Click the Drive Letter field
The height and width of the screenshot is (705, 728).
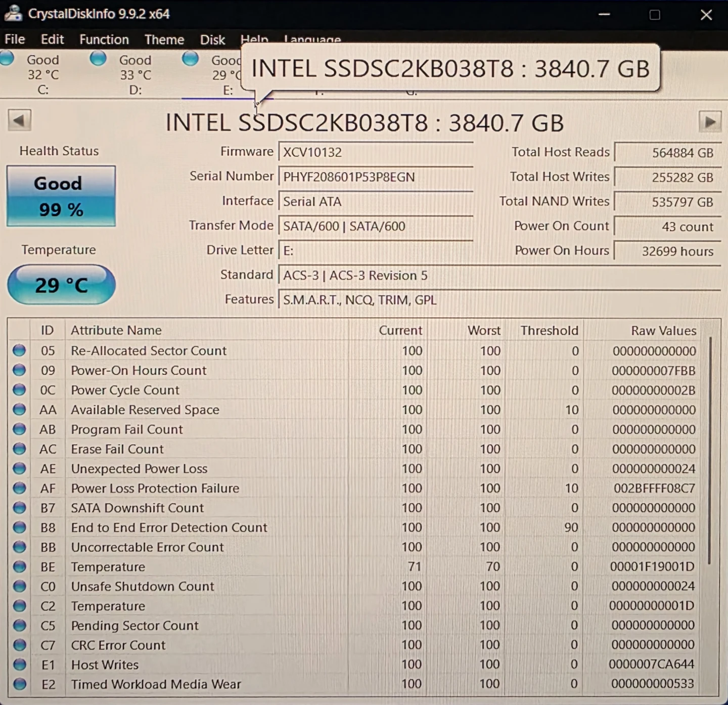click(x=376, y=251)
